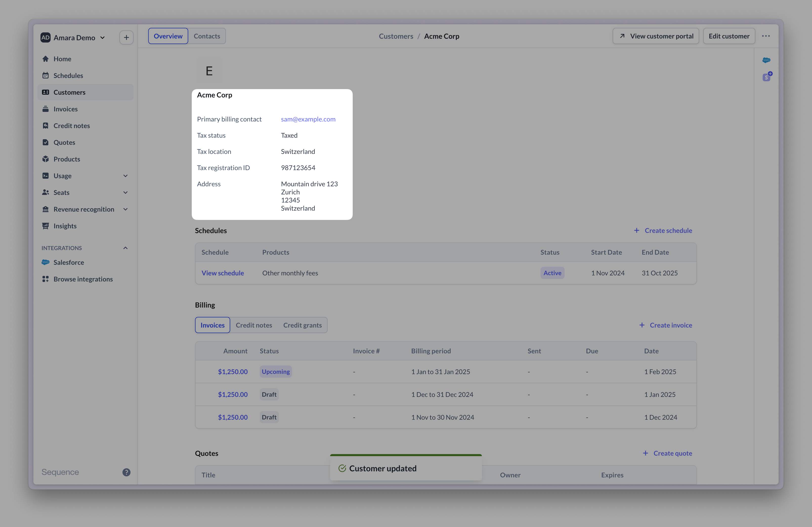Click the 31 Oct 2025 end date
Image resolution: width=812 pixels, height=527 pixels.
(659, 273)
